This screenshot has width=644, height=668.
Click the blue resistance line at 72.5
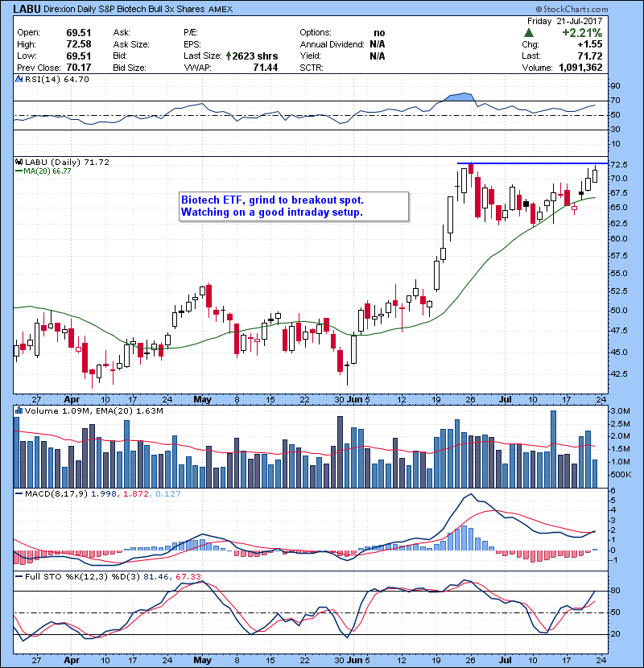[x=532, y=163]
